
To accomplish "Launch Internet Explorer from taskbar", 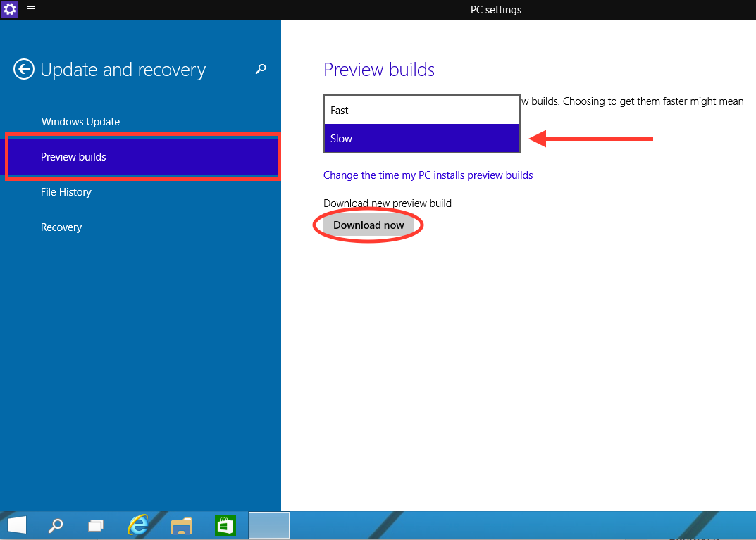I will click(x=138, y=525).
